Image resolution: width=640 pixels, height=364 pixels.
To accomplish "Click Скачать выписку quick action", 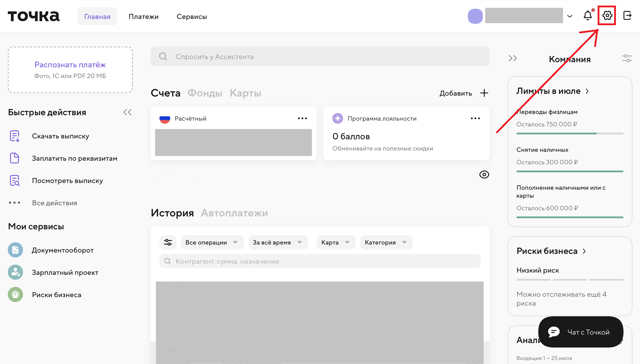I will (60, 136).
